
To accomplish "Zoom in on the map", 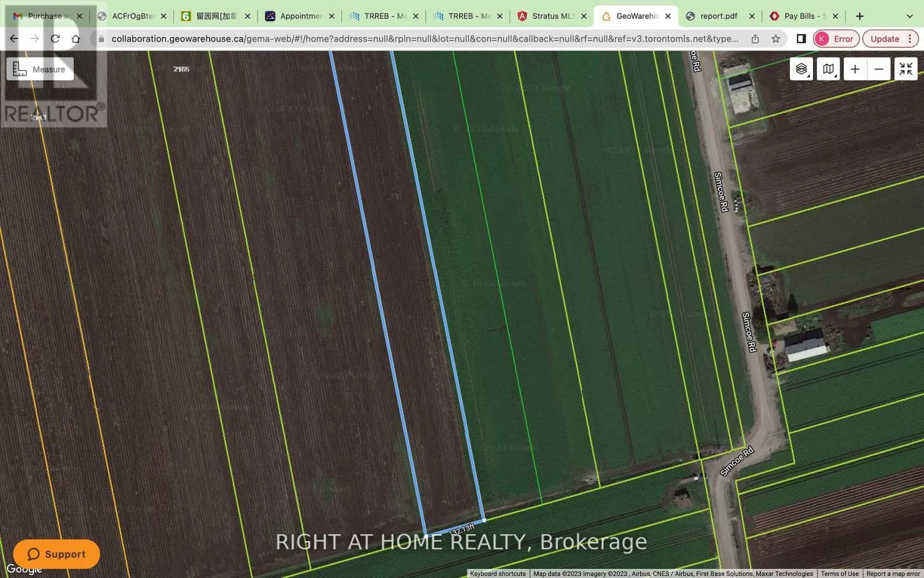I will point(855,69).
